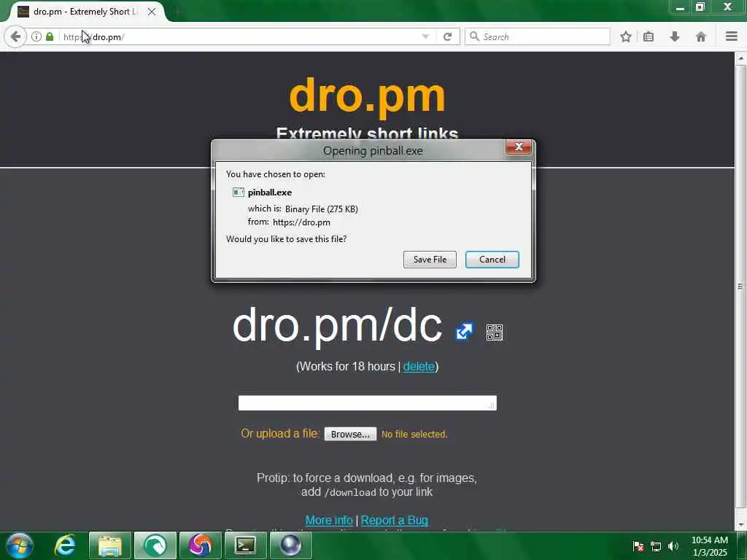Image resolution: width=747 pixels, height=560 pixels.
Task: Click Browse... to upload a file
Action: [350, 434]
